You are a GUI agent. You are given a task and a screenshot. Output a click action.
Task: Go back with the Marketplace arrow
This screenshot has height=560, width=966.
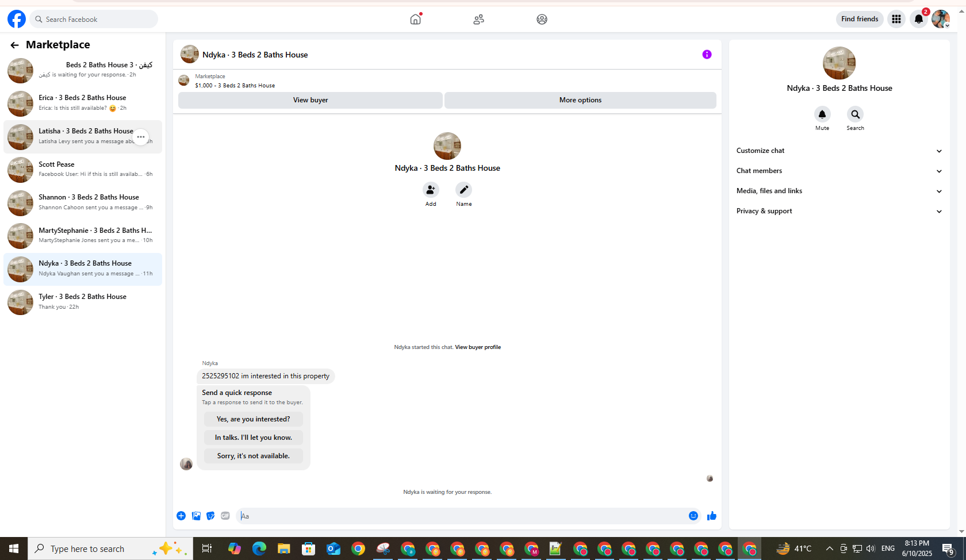coord(14,45)
